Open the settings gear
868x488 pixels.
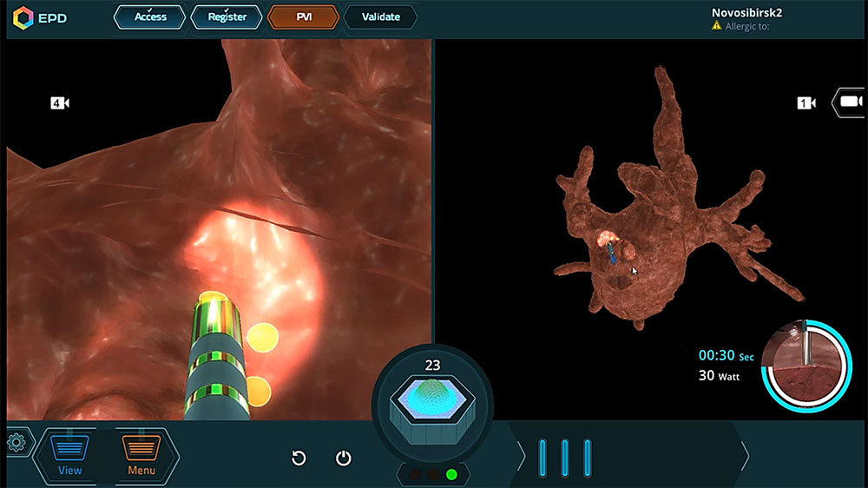[x=16, y=442]
